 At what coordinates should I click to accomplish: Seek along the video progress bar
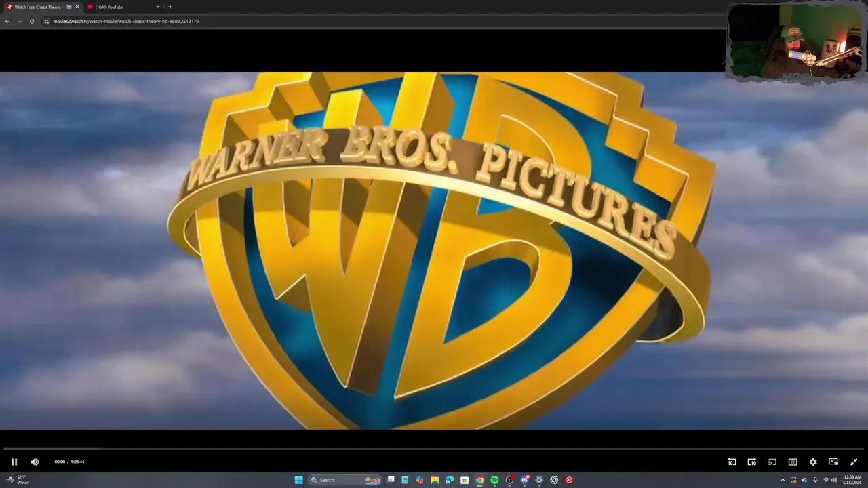point(434,449)
